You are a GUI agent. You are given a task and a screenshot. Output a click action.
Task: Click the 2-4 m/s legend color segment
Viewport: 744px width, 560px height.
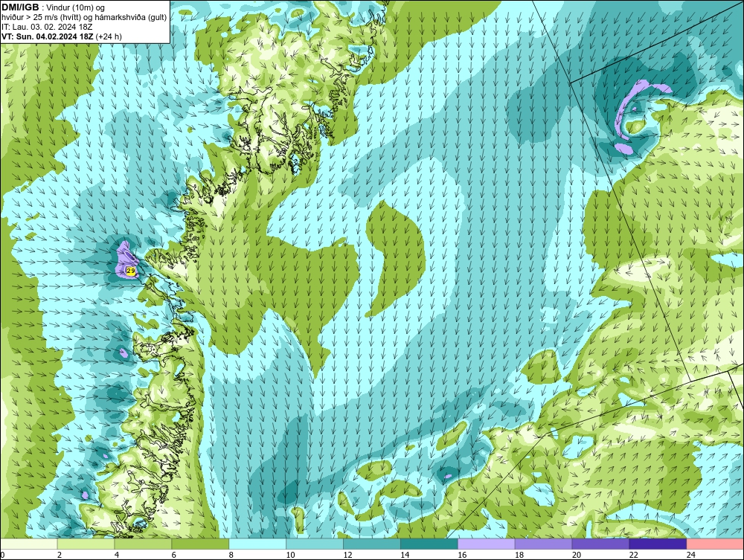coord(86,544)
